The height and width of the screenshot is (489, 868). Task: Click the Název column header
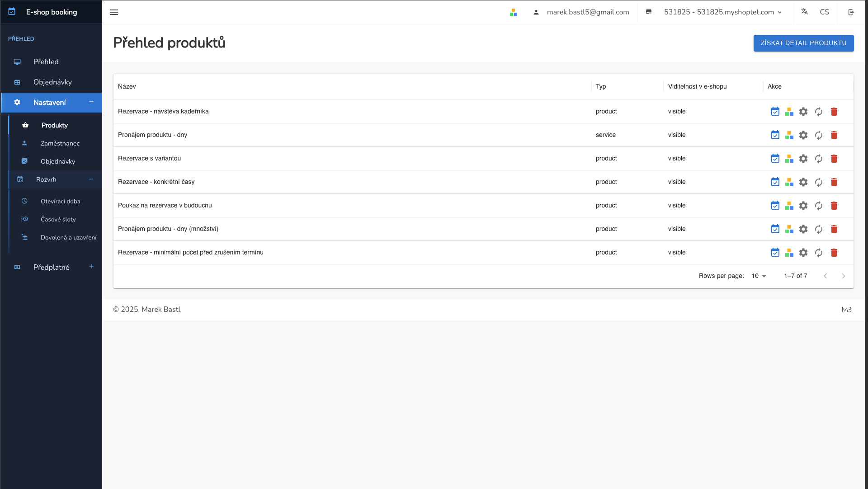tap(127, 86)
